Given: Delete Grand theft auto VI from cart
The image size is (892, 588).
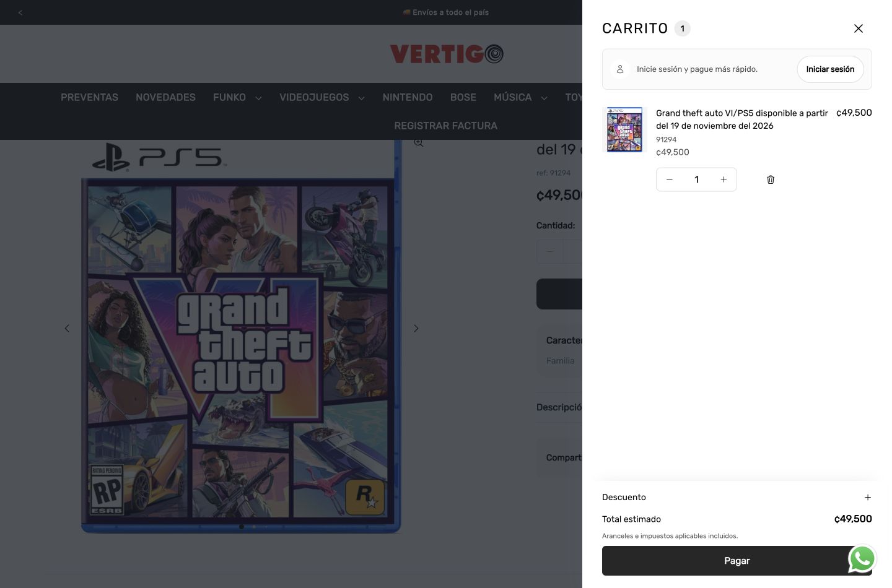Looking at the screenshot, I should tap(771, 179).
